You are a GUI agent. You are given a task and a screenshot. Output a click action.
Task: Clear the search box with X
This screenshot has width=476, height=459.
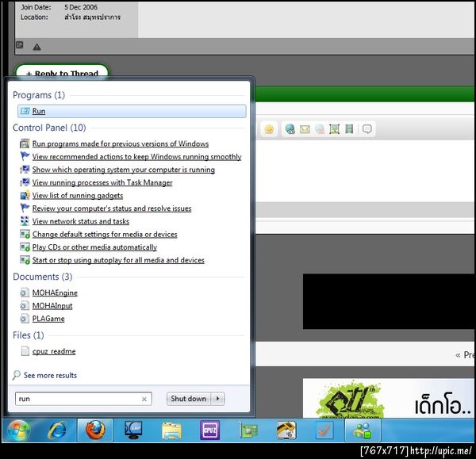[x=144, y=399]
